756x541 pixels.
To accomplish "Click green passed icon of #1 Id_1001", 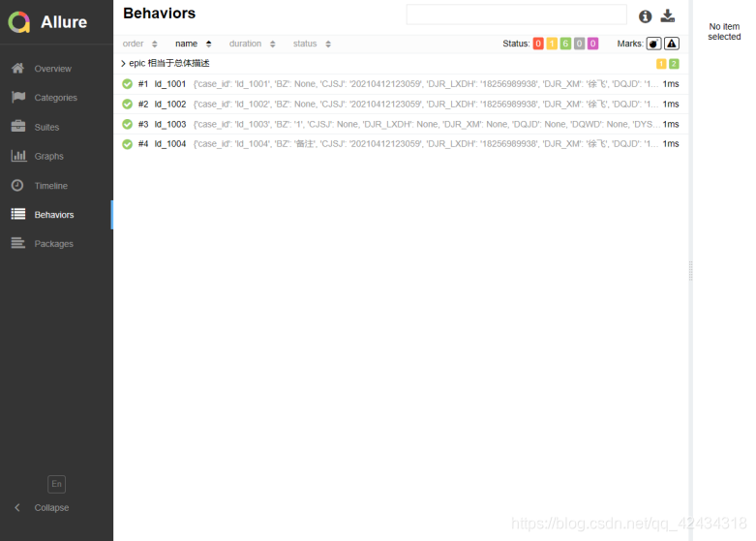I will tap(127, 84).
